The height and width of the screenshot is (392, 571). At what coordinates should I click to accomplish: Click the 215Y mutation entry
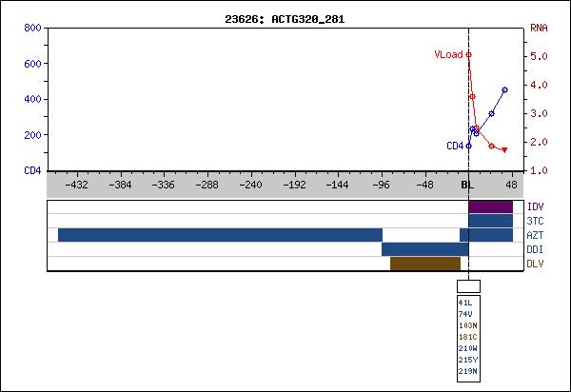467,359
